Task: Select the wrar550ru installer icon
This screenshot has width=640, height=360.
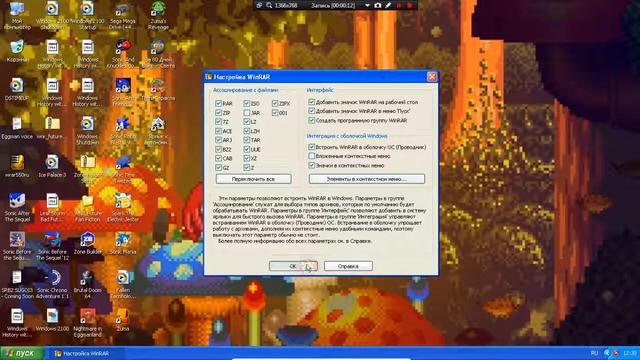Action: (17, 167)
